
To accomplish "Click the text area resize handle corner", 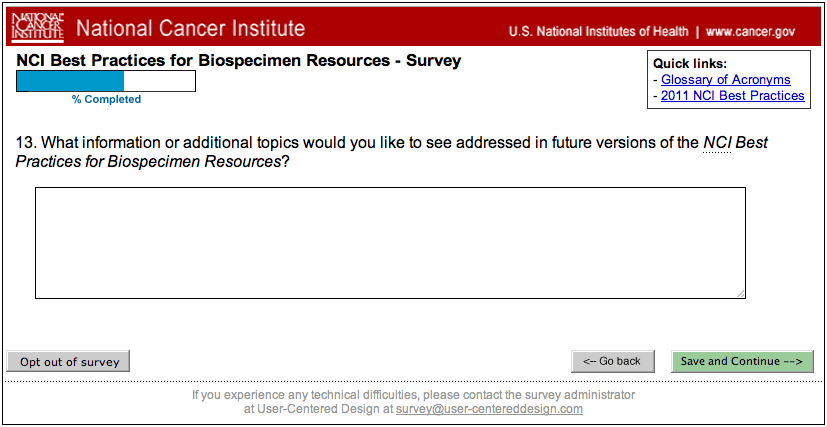I will [x=741, y=293].
